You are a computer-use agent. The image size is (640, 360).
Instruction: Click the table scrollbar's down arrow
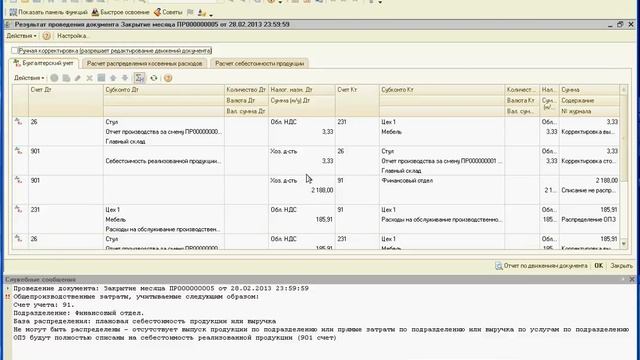[x=623, y=244]
